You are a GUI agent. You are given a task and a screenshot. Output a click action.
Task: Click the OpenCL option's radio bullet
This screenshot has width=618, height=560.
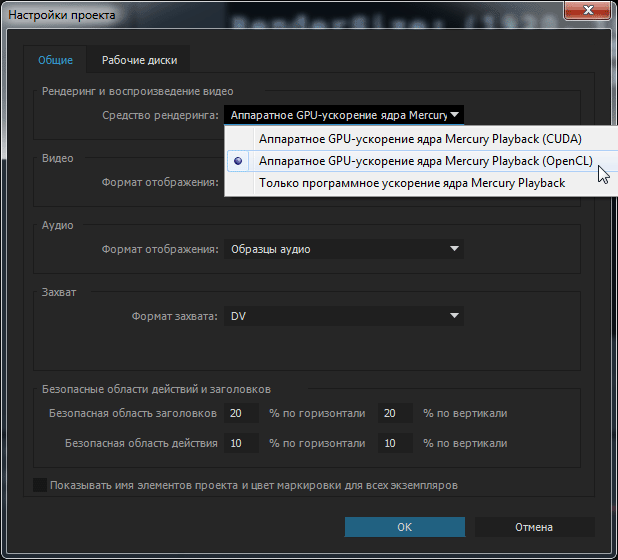238,161
